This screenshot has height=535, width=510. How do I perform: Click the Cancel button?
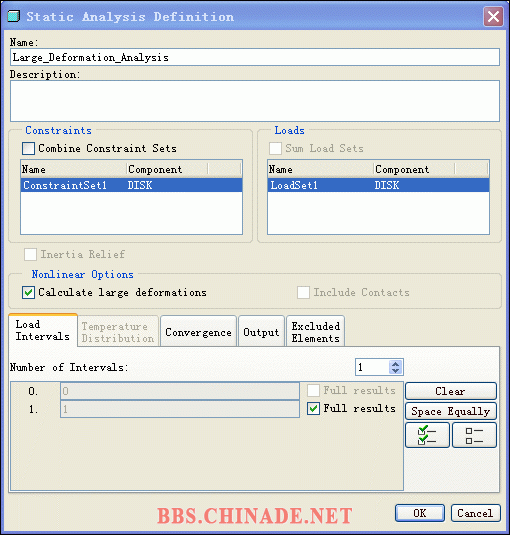[x=476, y=513]
